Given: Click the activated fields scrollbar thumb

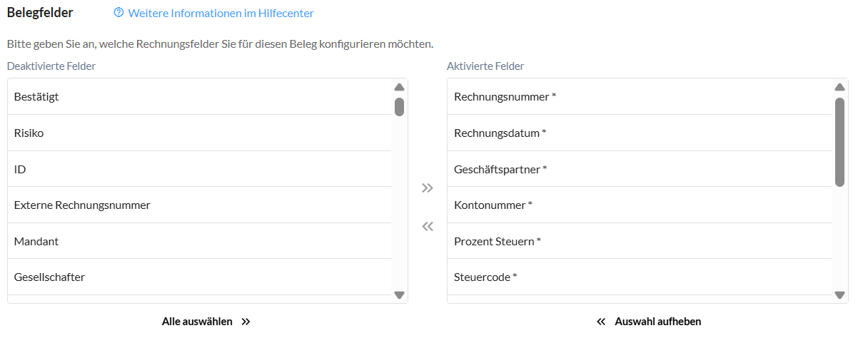Looking at the screenshot, I should pos(839,141).
